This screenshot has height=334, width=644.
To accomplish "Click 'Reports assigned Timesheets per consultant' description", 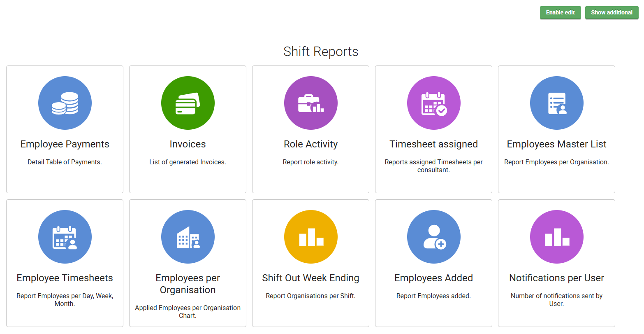I will coord(433,166).
